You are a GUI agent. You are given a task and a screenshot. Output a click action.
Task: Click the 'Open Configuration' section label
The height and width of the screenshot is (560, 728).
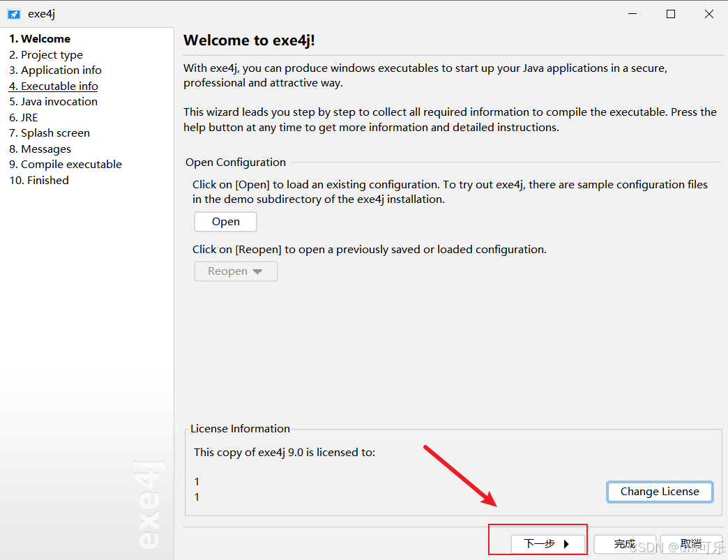236,162
